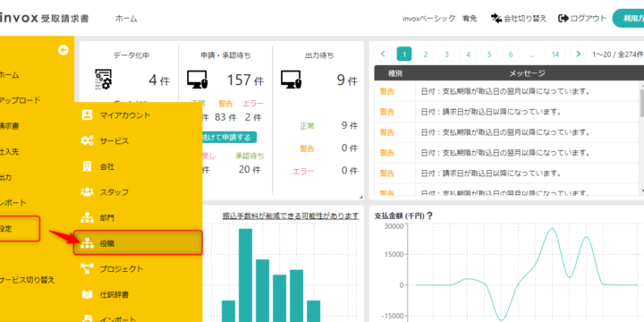
Task: Click the journal dictionary book icon
Action: 87,294
